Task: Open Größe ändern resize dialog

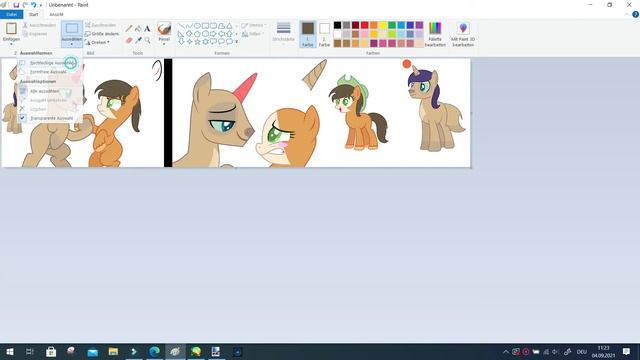Action: tap(102, 34)
